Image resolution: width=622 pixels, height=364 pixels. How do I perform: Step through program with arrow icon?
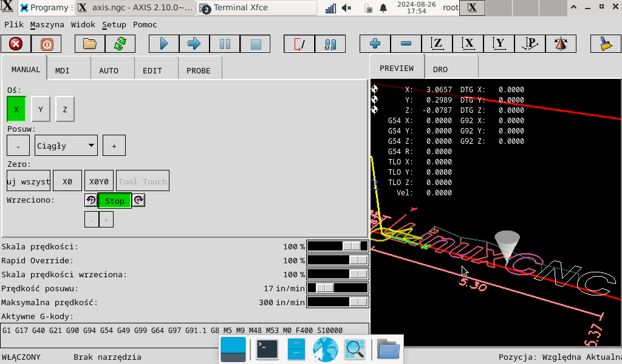tap(194, 44)
